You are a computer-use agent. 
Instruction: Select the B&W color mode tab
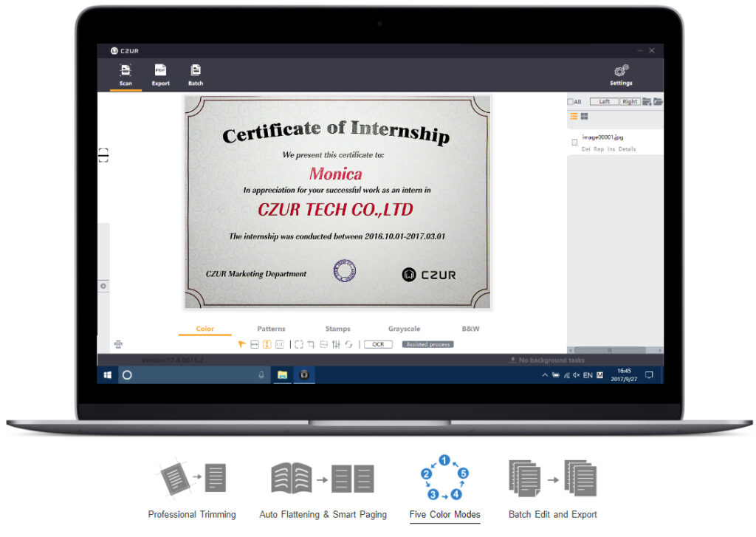[470, 329]
